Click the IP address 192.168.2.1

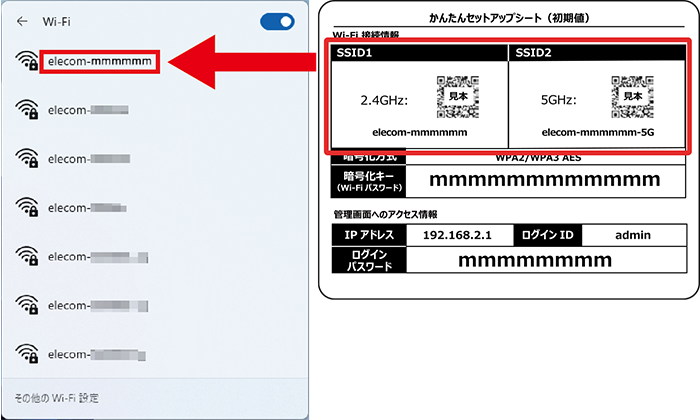tap(458, 235)
